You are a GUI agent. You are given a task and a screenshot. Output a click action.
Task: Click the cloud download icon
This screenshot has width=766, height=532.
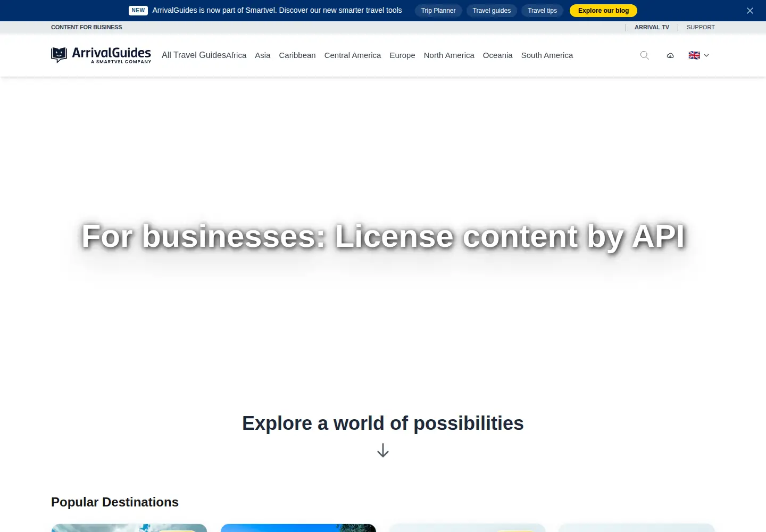pyautogui.click(x=670, y=55)
